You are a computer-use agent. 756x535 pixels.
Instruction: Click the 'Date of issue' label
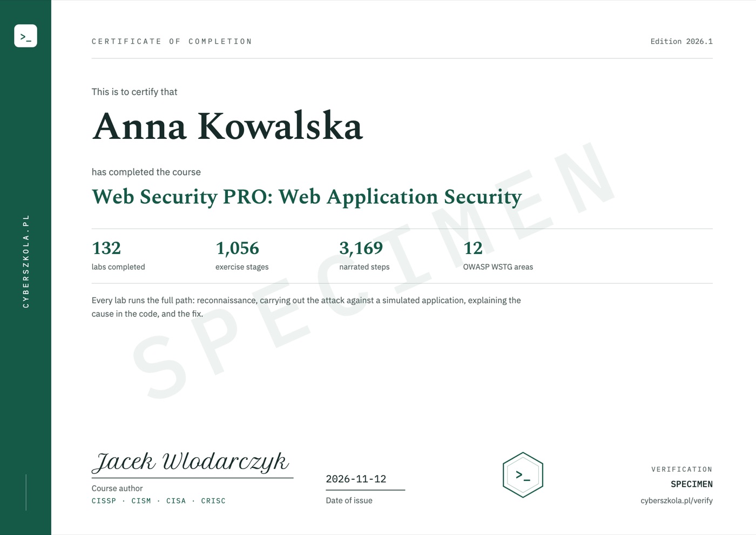pos(349,500)
